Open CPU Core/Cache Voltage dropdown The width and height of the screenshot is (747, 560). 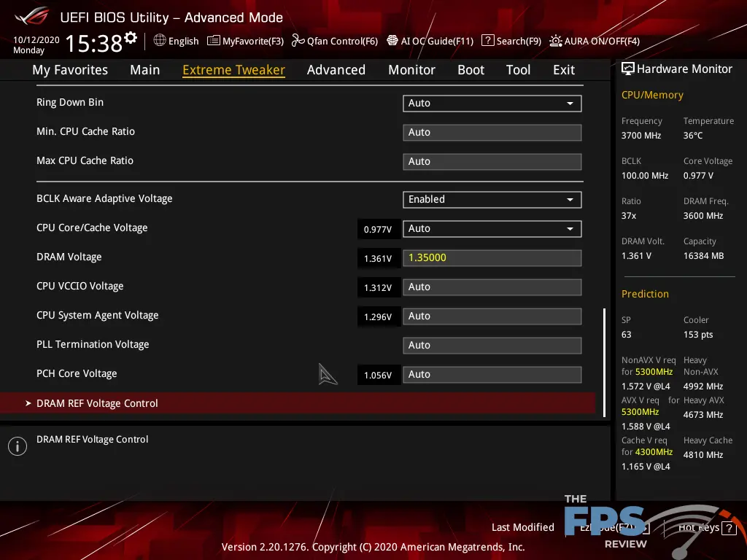tap(492, 228)
